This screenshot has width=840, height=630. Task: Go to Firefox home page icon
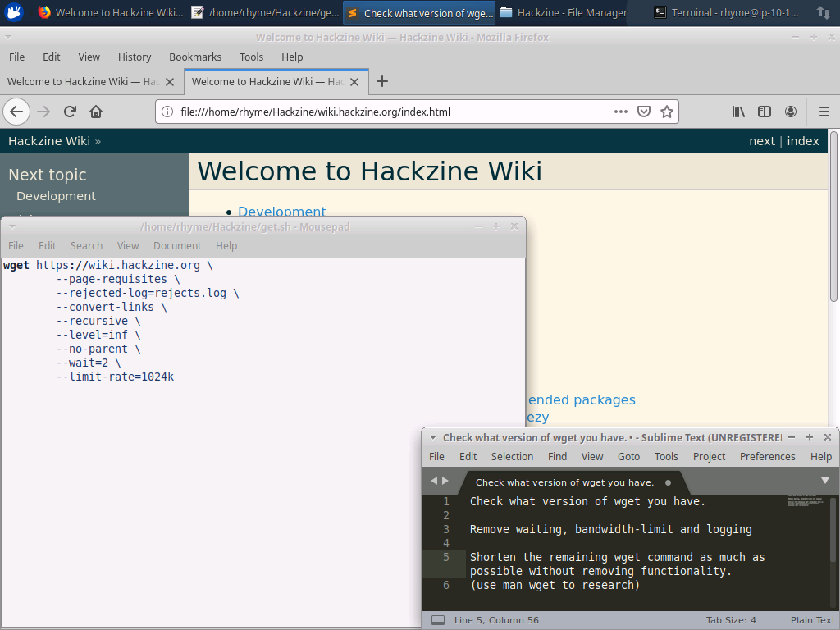pos(96,112)
